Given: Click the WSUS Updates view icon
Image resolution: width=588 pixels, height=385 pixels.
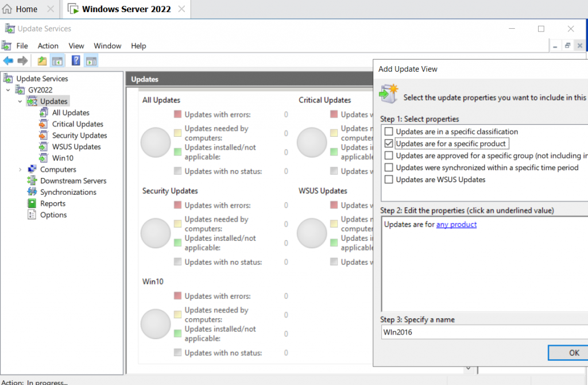Looking at the screenshot, I should tap(44, 147).
